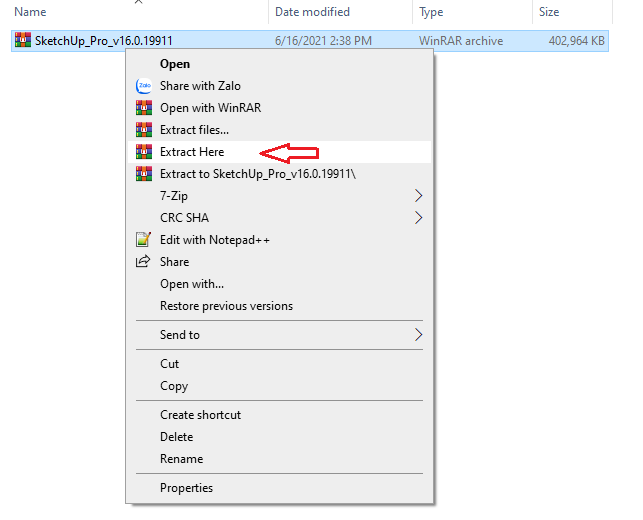The height and width of the screenshot is (520, 643).
Task: Click the WinRAR icon beside Extract files
Action: [x=142, y=130]
